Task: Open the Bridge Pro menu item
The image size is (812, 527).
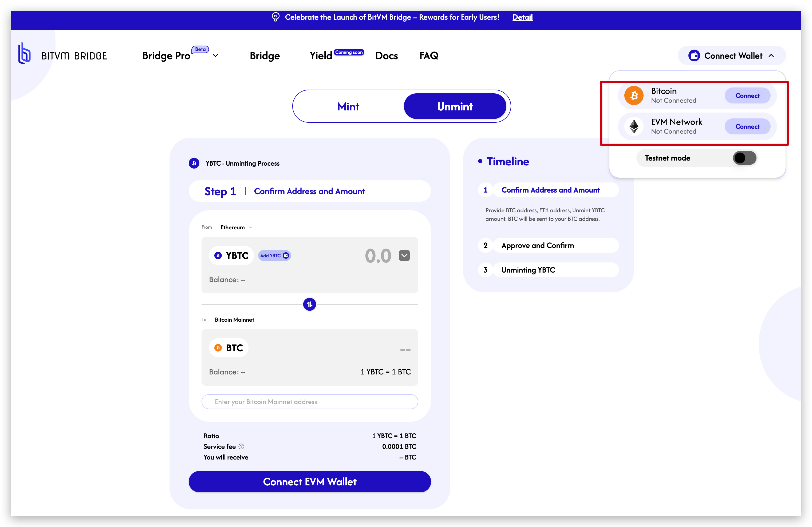Action: (166, 55)
